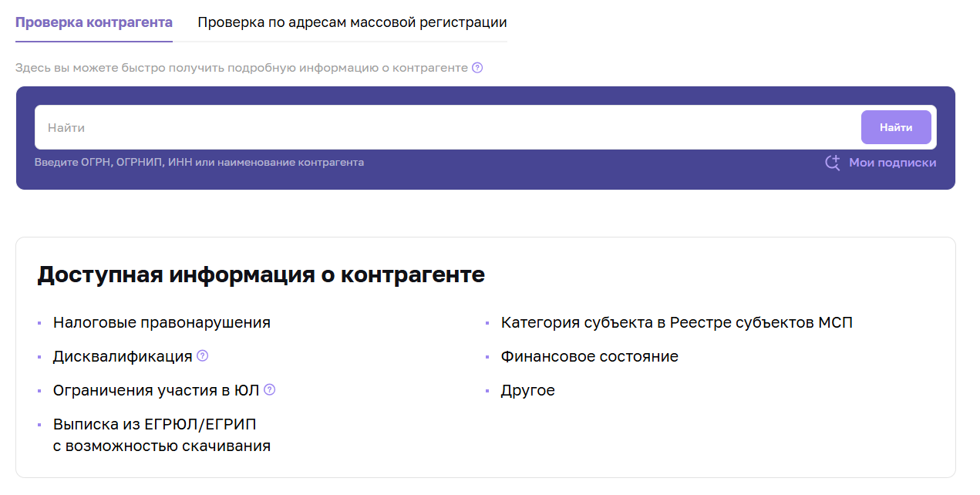Show help tooltip next to Ограничения участия в ЮЛ

click(x=270, y=390)
